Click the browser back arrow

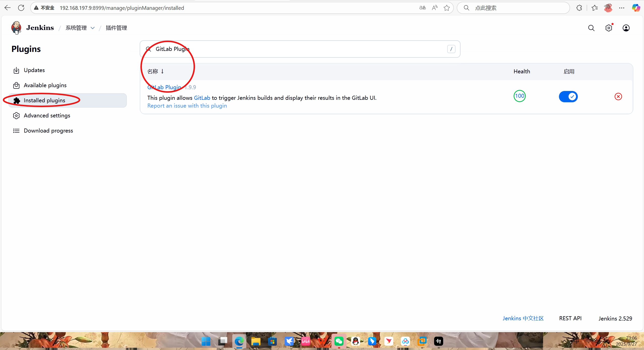pyautogui.click(x=8, y=8)
